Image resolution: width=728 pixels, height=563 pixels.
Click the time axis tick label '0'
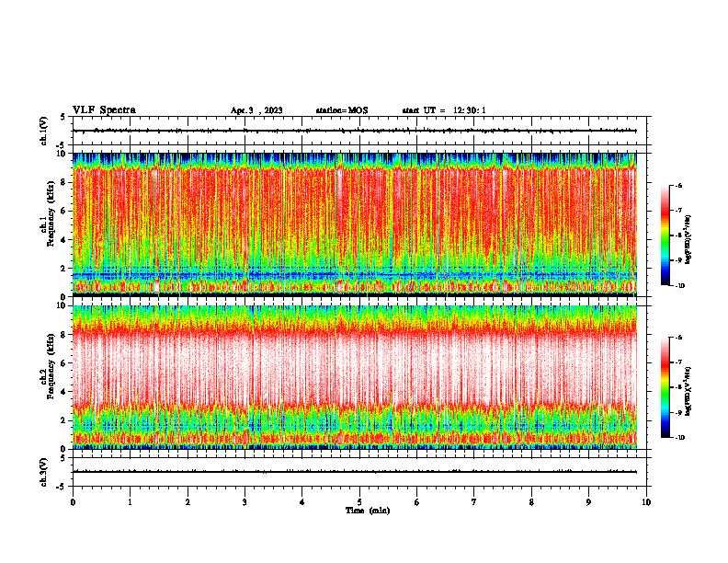pyautogui.click(x=73, y=502)
